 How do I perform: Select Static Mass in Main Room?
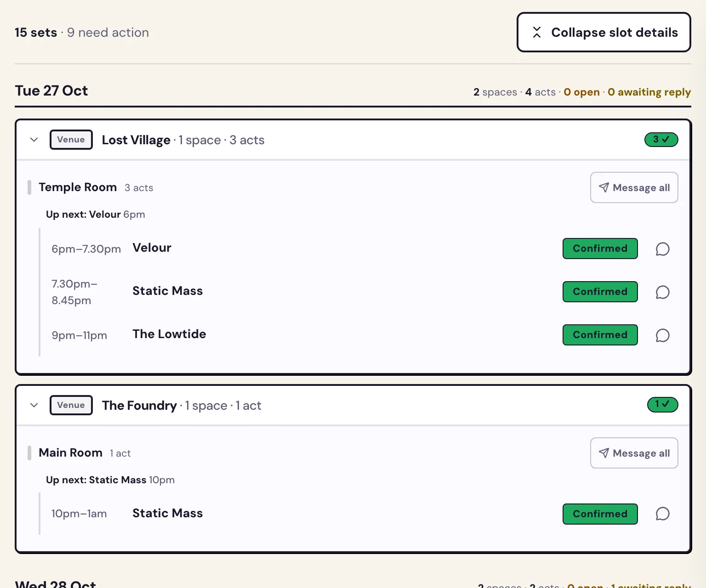[x=167, y=513]
